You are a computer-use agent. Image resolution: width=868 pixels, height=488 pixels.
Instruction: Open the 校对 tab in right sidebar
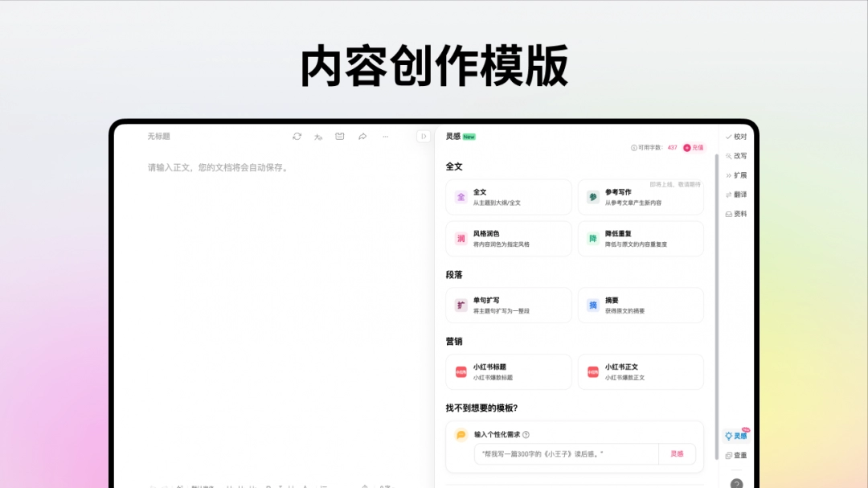pos(736,137)
